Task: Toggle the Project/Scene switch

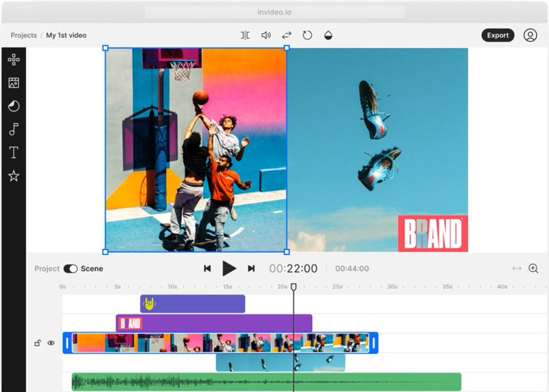Action: point(70,268)
